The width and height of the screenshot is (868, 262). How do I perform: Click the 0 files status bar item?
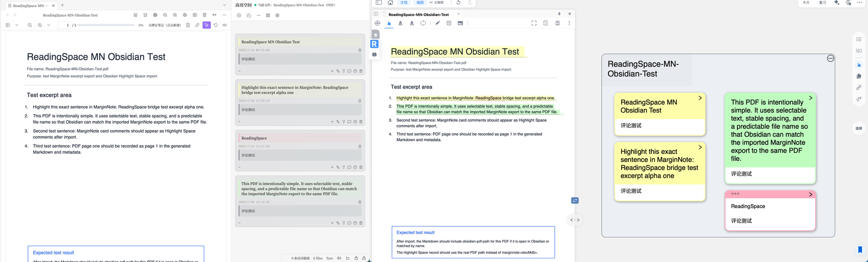[x=318, y=258]
